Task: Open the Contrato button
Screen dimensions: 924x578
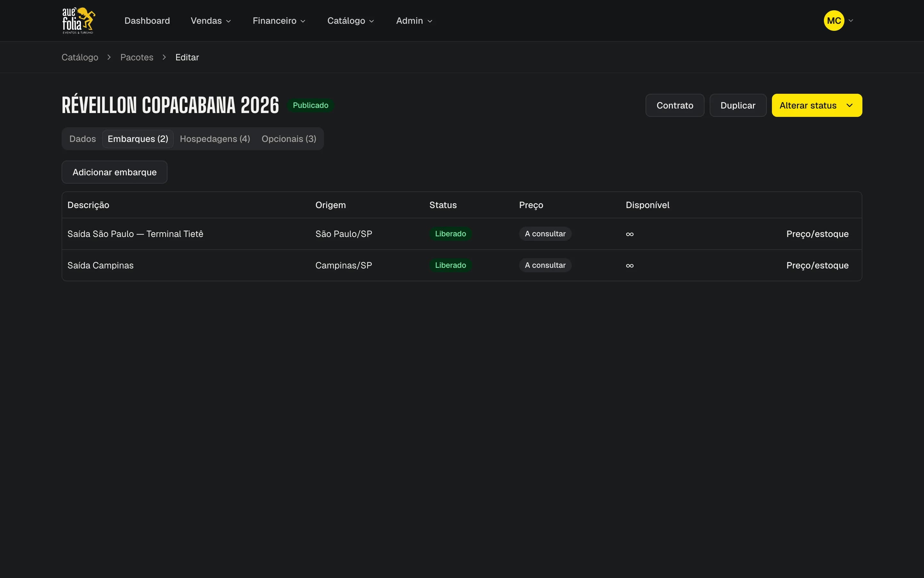Action: [x=675, y=106]
